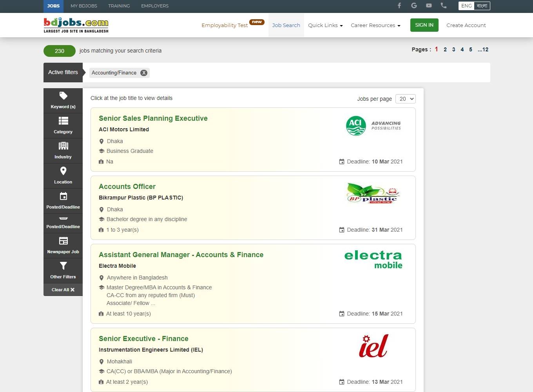The width and height of the screenshot is (533, 392).
Task: Open Senior Sales Planning Executive job
Action: coord(153,118)
